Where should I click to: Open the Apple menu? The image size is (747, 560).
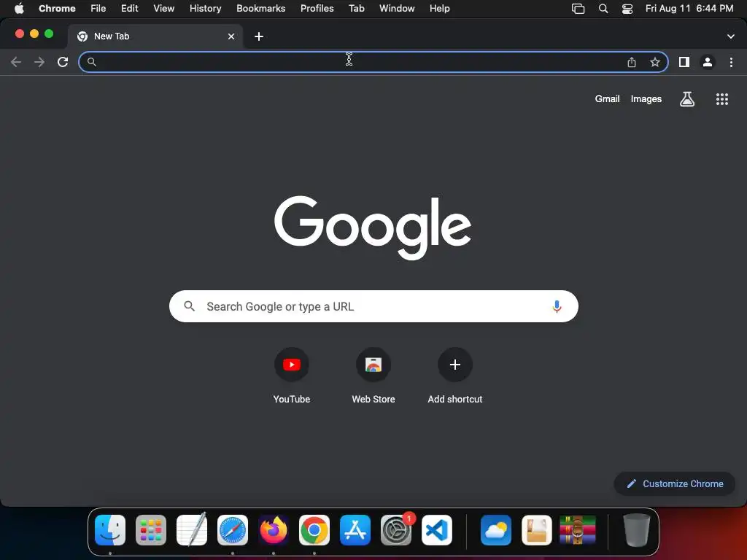click(19, 9)
